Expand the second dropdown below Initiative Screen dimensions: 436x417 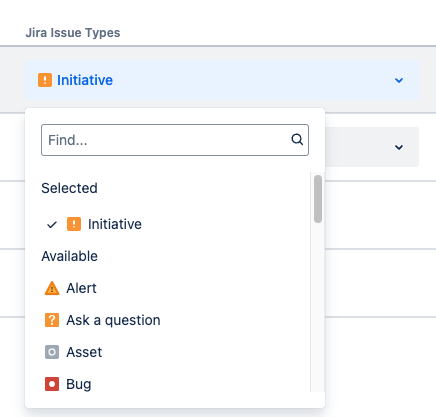[399, 147]
